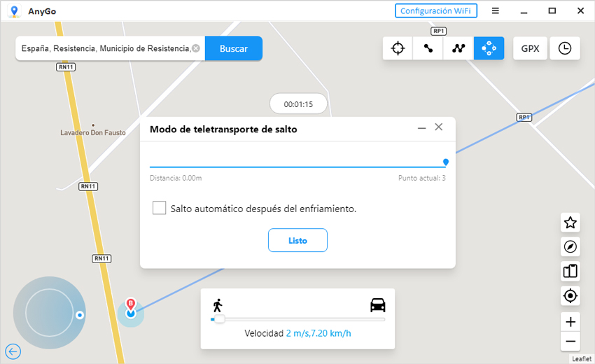Activate the jump teleport mode icon
595x364 pixels.
point(489,48)
